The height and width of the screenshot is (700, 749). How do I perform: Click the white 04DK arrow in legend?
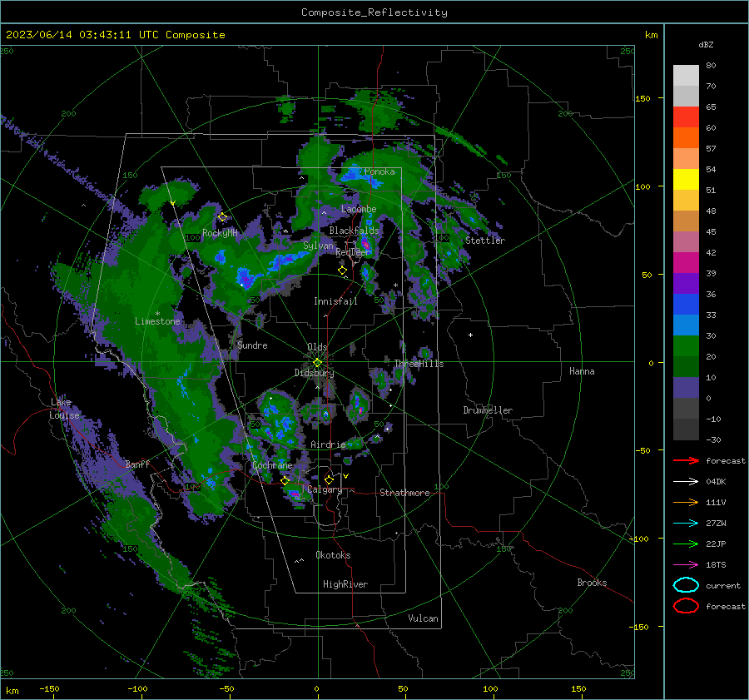click(x=686, y=482)
